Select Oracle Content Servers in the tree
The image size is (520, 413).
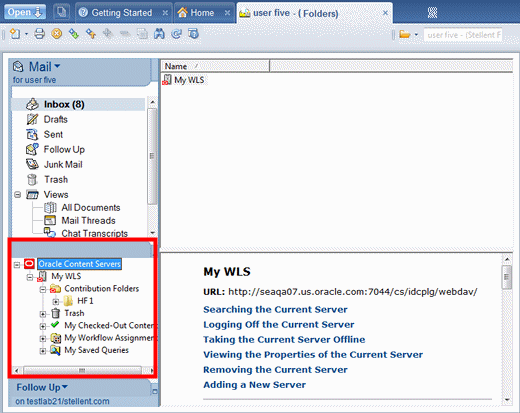(x=79, y=264)
